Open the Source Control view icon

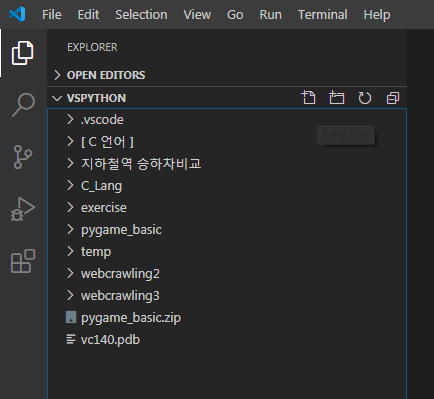[x=23, y=157]
